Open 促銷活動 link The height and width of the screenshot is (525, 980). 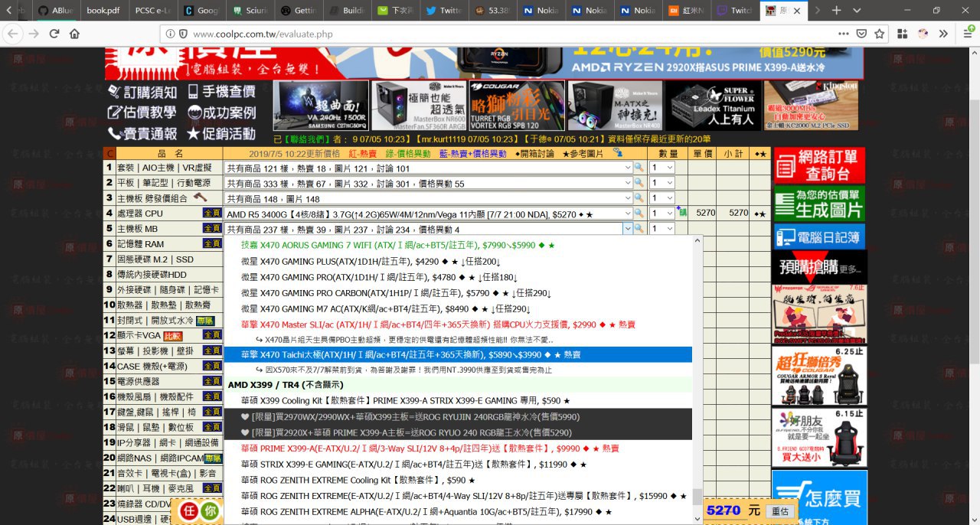click(x=220, y=133)
